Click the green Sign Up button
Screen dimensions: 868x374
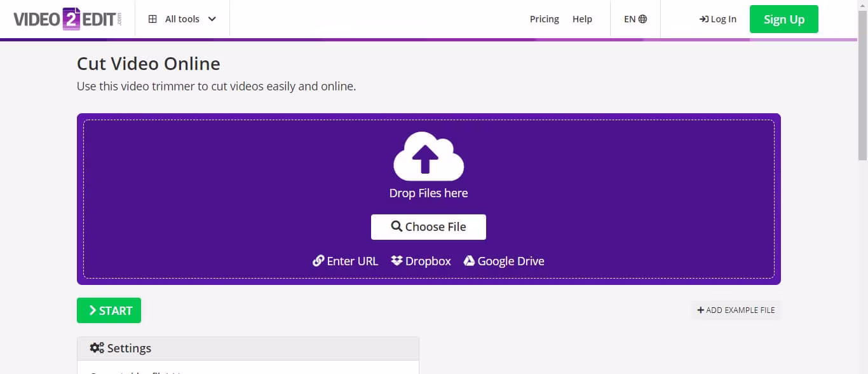[783, 19]
